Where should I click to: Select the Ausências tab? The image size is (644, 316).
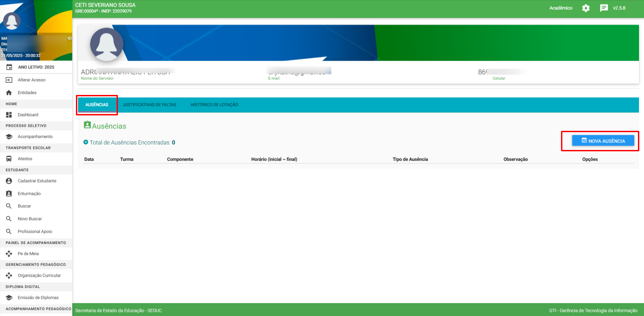pyautogui.click(x=97, y=105)
